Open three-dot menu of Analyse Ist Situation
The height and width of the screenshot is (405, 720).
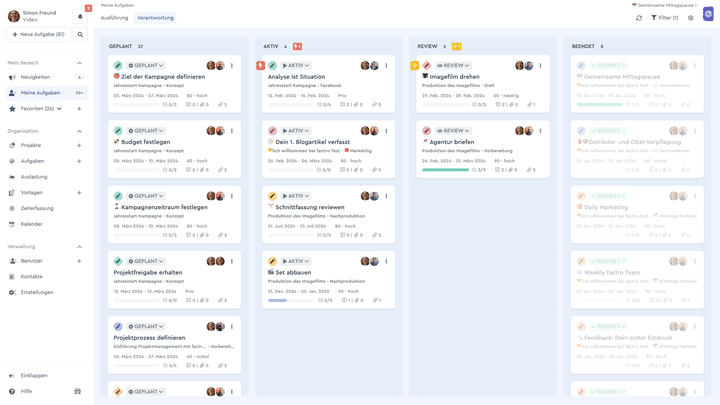[386, 66]
